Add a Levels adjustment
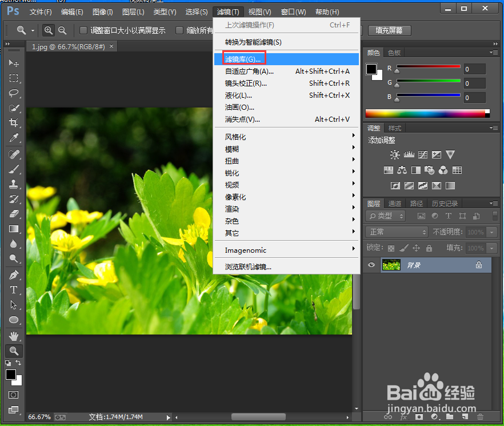 [409, 155]
